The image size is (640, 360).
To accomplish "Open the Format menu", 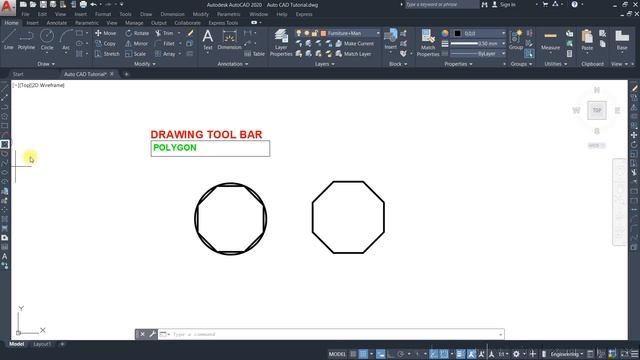I will [103, 14].
